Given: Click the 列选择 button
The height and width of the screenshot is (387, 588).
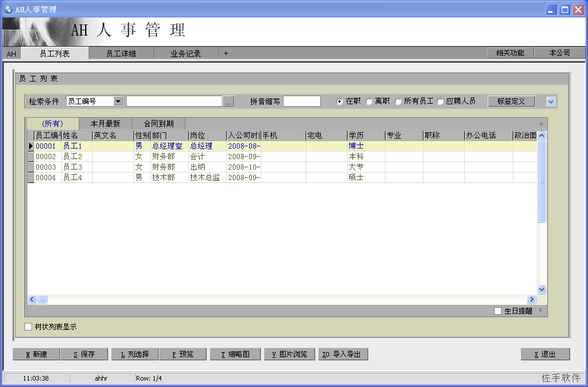Looking at the screenshot, I should 135,354.
